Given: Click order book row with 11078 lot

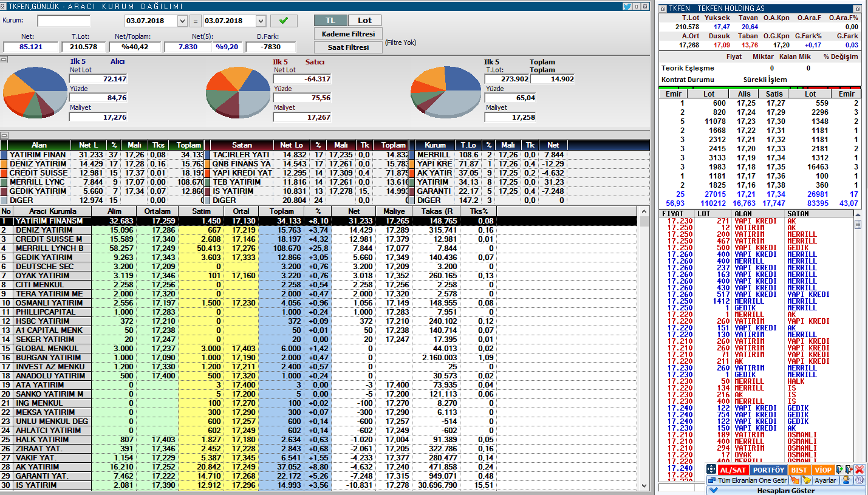Looking at the screenshot, I should tap(760, 121).
